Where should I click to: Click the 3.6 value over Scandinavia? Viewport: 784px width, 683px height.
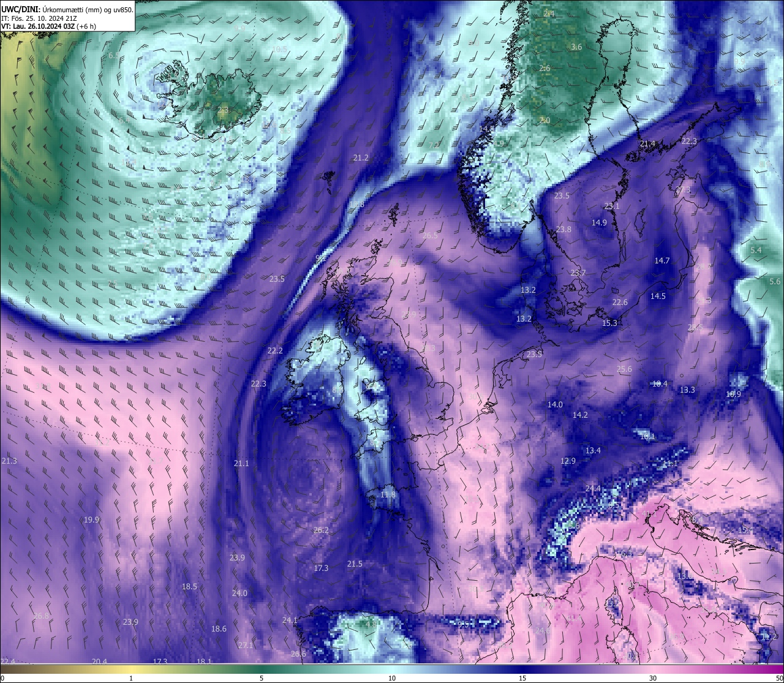(x=576, y=47)
